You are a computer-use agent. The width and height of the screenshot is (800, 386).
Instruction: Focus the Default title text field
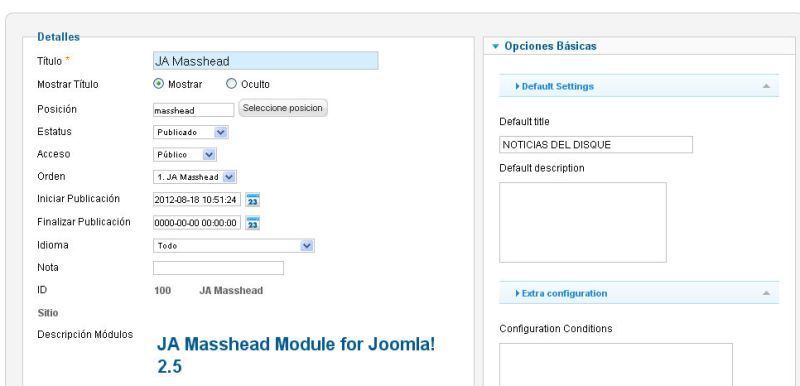(x=596, y=144)
